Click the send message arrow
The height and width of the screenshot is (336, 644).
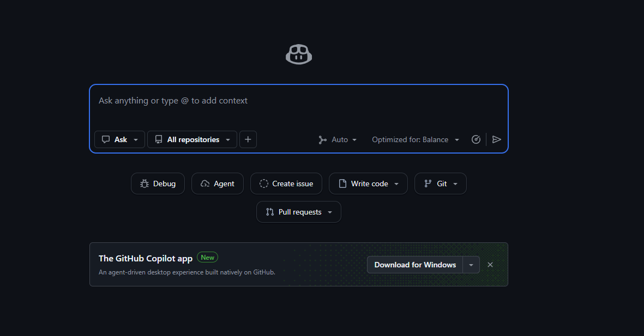point(497,139)
